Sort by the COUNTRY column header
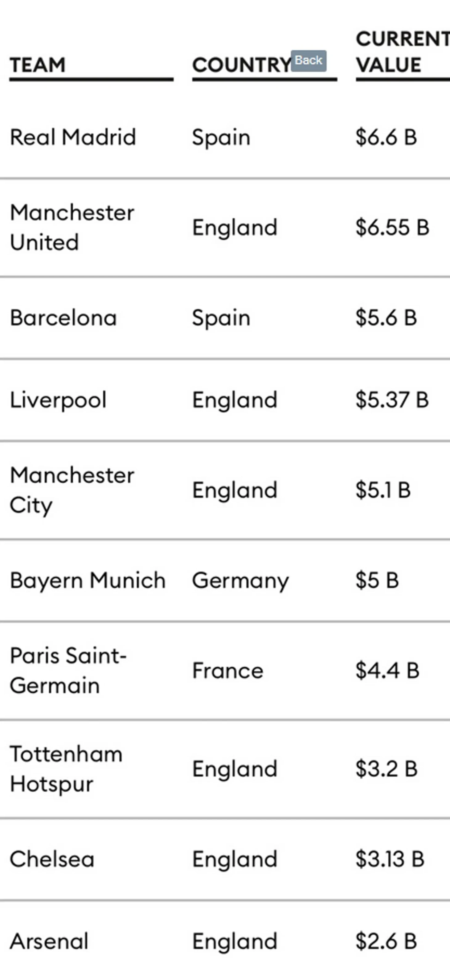The width and height of the screenshot is (450, 980). click(242, 65)
